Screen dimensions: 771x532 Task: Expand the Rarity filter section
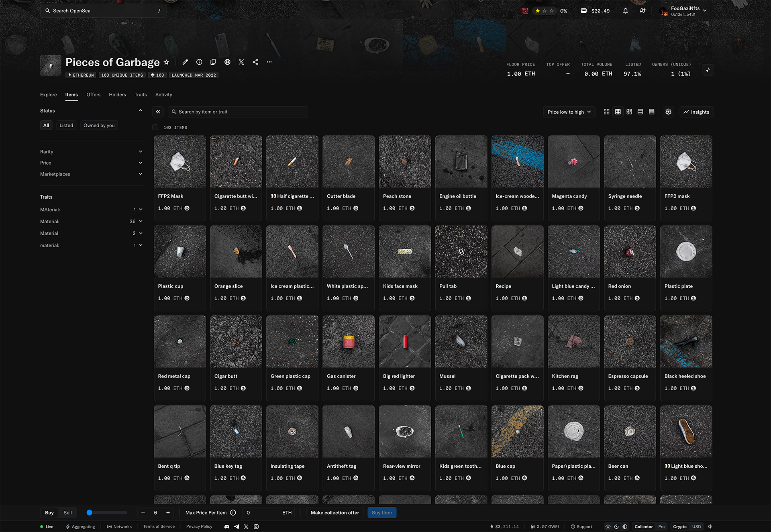[91, 152]
